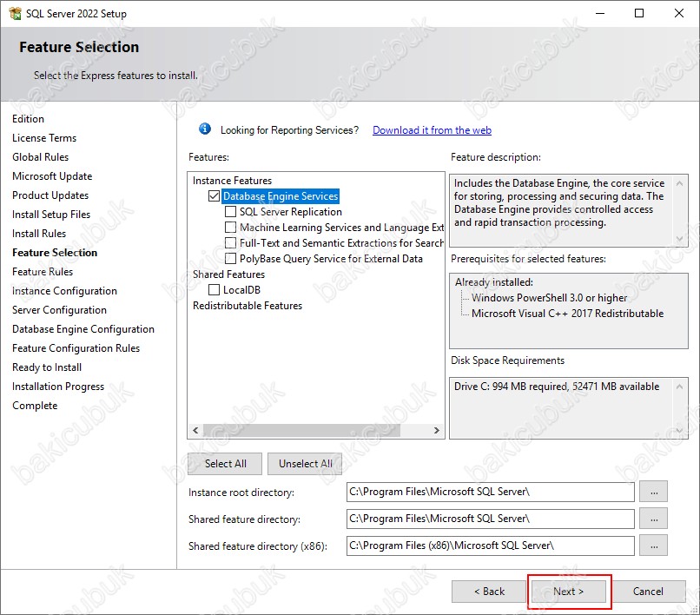Click the Instance root directory path field
Image resolution: width=700 pixels, height=615 pixels.
490,492
